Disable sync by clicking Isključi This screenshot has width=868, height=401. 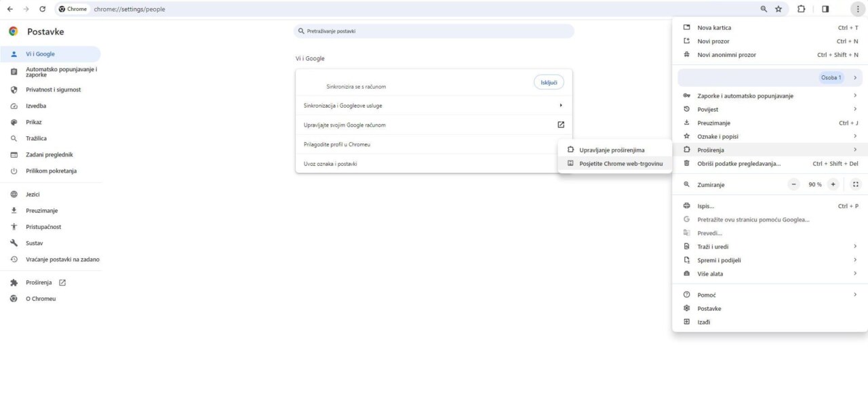tap(548, 81)
